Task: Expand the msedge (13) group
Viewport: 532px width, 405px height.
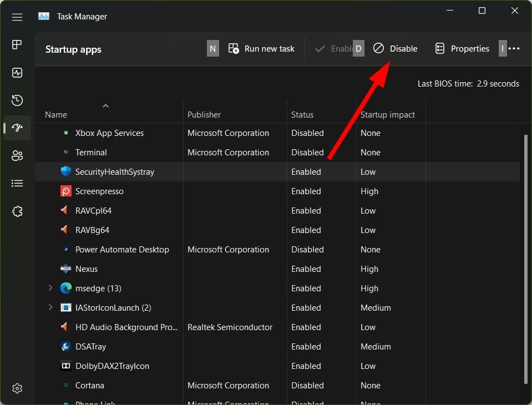Action: point(50,288)
